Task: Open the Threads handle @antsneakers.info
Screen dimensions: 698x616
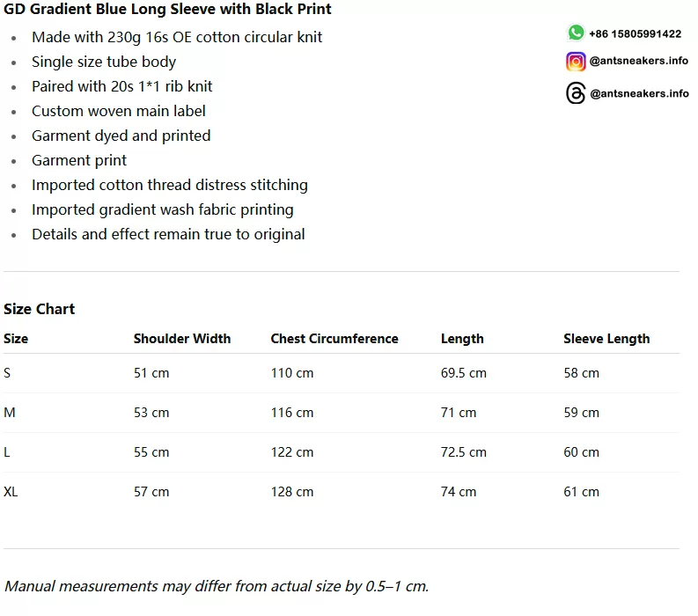Action: pyautogui.click(x=639, y=93)
